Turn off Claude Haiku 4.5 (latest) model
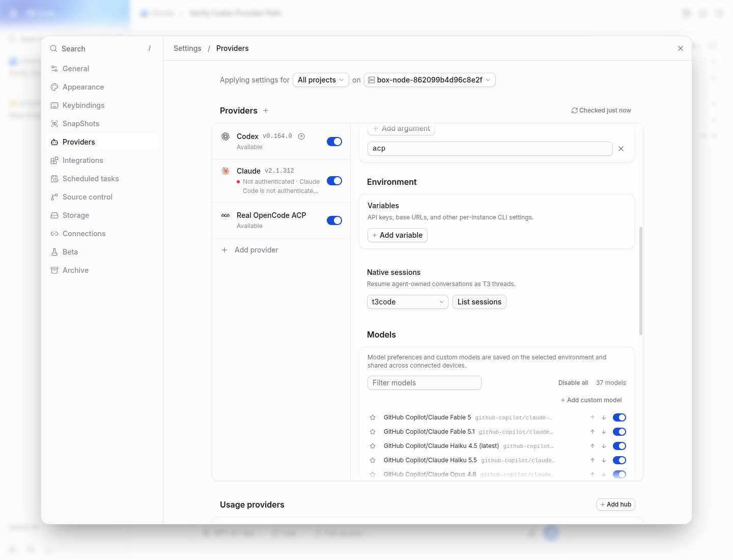The width and height of the screenshot is (733, 560). coord(619,446)
